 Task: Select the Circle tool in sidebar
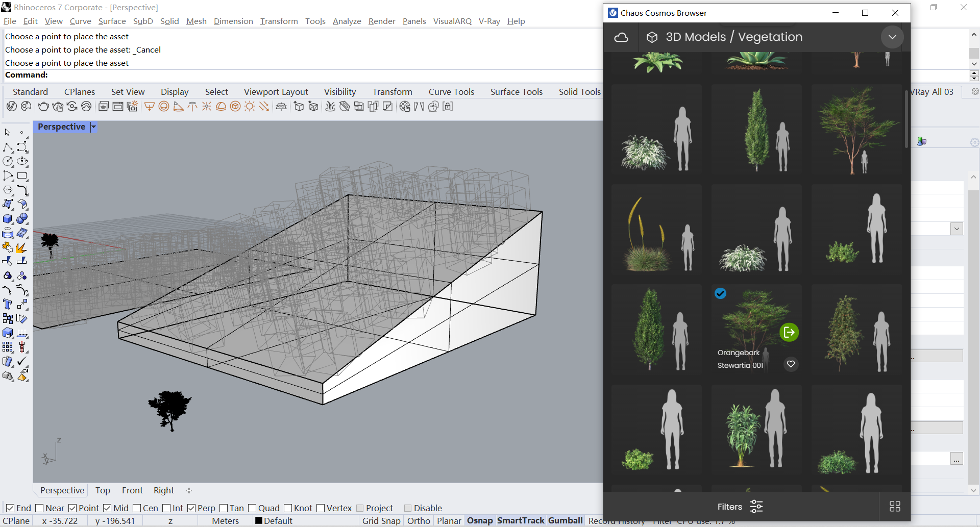click(8, 161)
